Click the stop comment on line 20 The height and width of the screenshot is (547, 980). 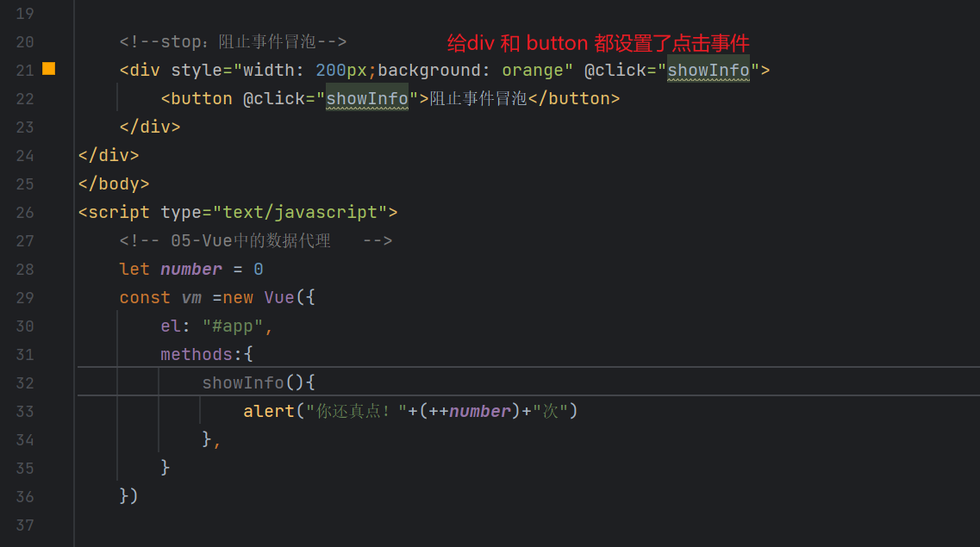(233, 41)
